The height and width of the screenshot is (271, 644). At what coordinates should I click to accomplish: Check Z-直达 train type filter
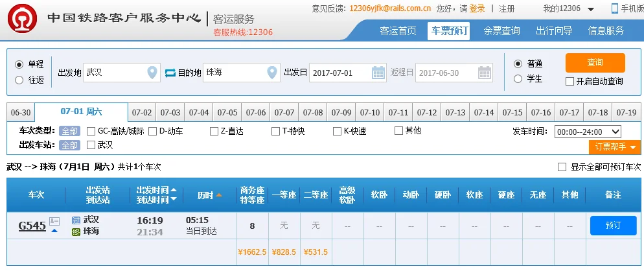pos(214,131)
